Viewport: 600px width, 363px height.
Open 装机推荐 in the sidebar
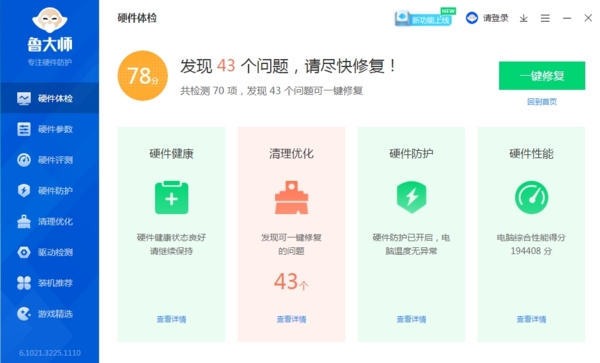pos(49,283)
